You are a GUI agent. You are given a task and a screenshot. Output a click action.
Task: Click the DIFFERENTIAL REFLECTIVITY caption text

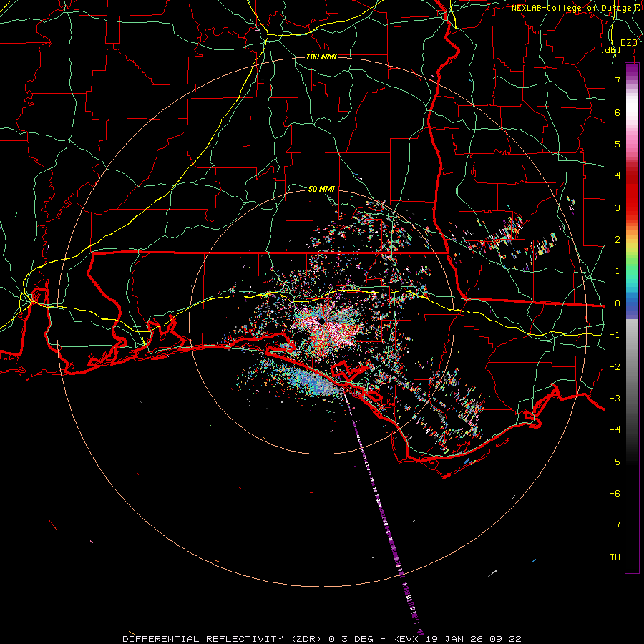[203, 639]
